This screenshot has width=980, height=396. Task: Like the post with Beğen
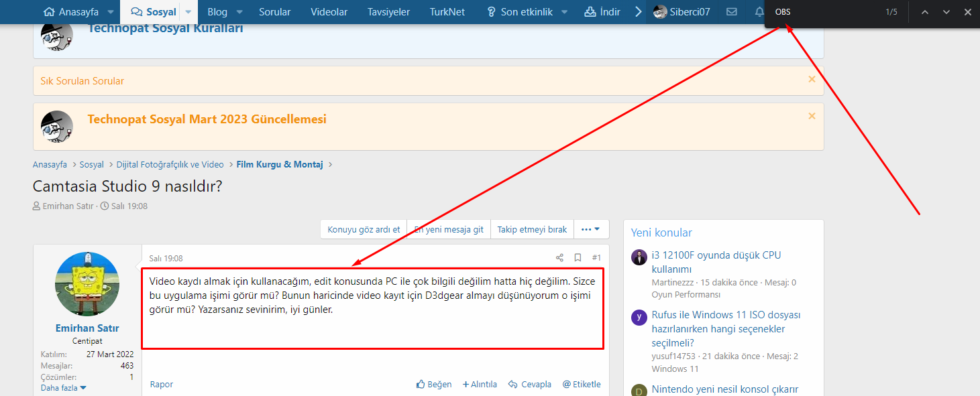[x=434, y=385]
